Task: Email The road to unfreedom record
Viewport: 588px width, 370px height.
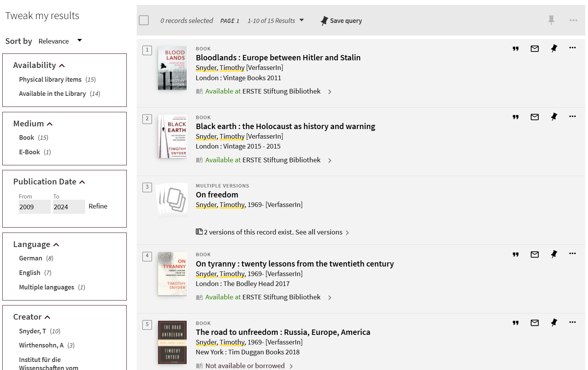Action: 535,323
